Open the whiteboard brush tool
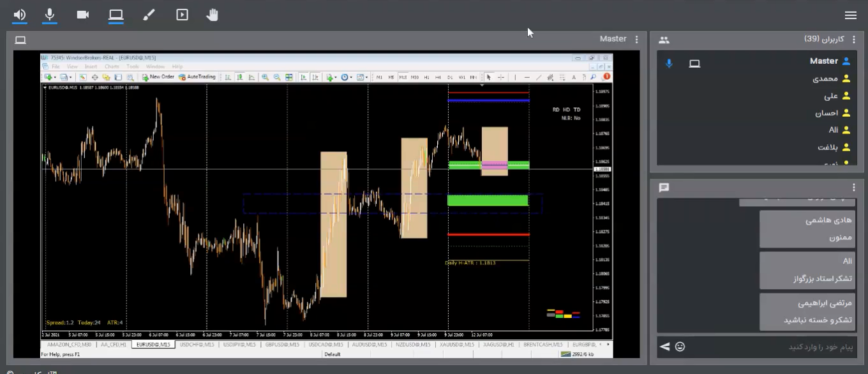Viewport: 868px width, 374px height. point(149,15)
